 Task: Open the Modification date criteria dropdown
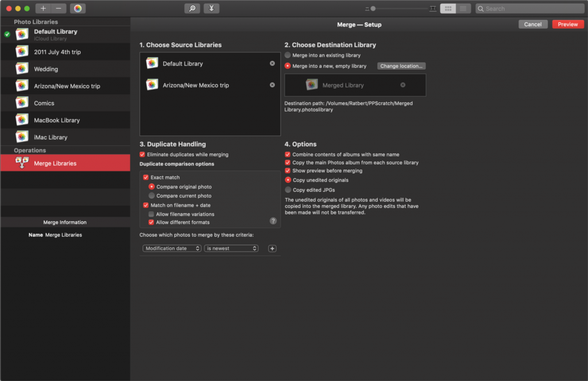click(x=172, y=248)
